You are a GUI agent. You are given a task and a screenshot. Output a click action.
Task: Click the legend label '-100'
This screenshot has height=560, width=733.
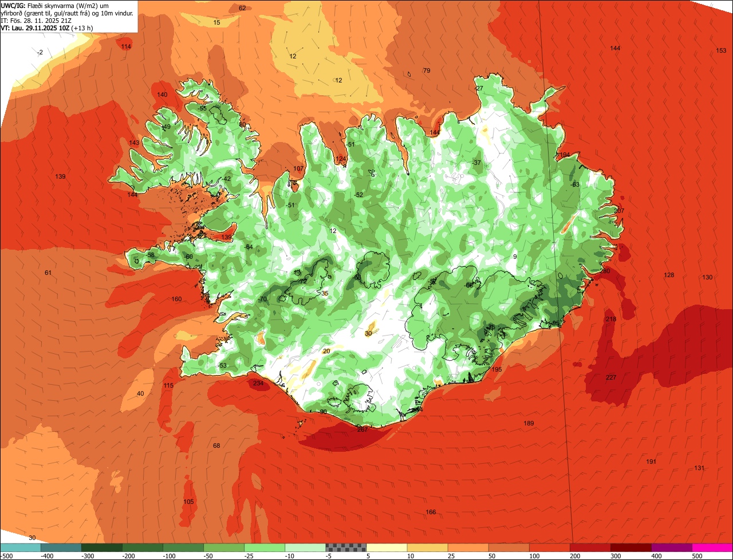[169, 556]
